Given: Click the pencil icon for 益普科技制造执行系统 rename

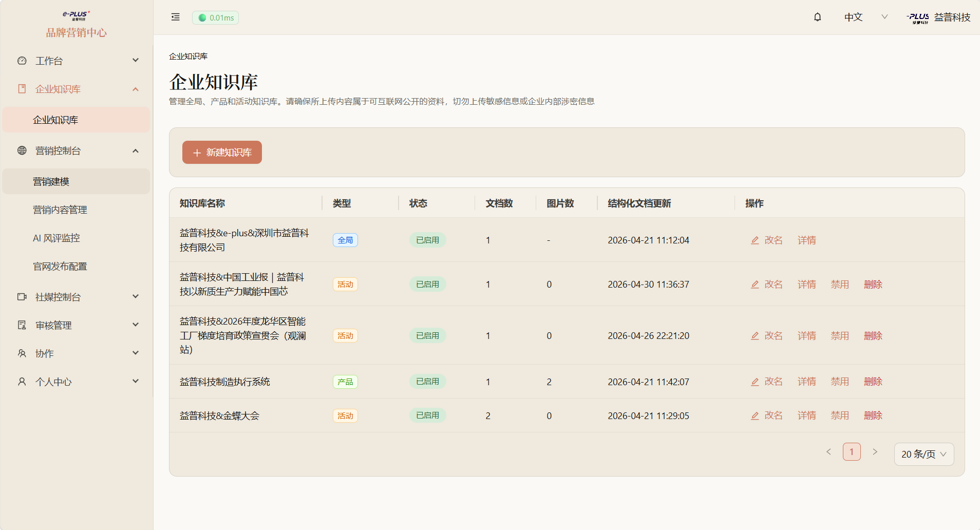Looking at the screenshot, I should pos(755,382).
